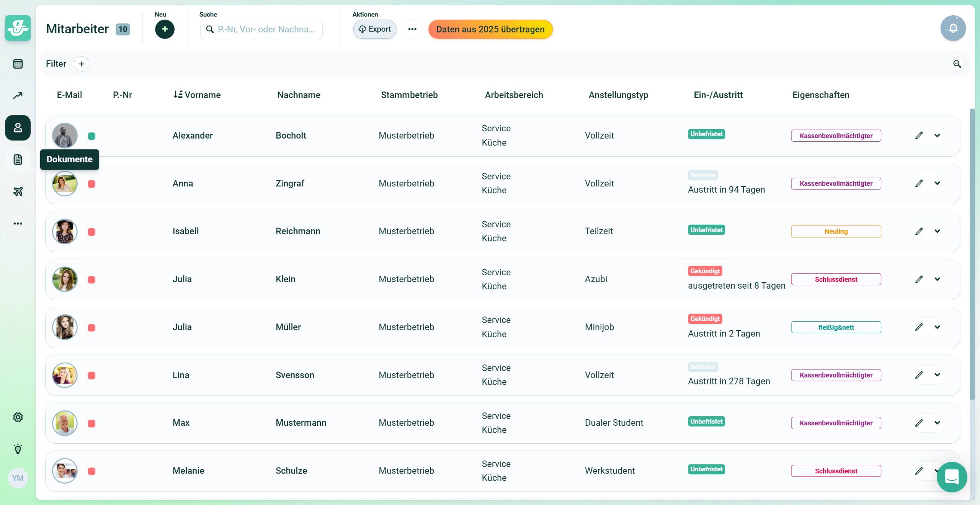Click the notification bell icon

pos(953,28)
